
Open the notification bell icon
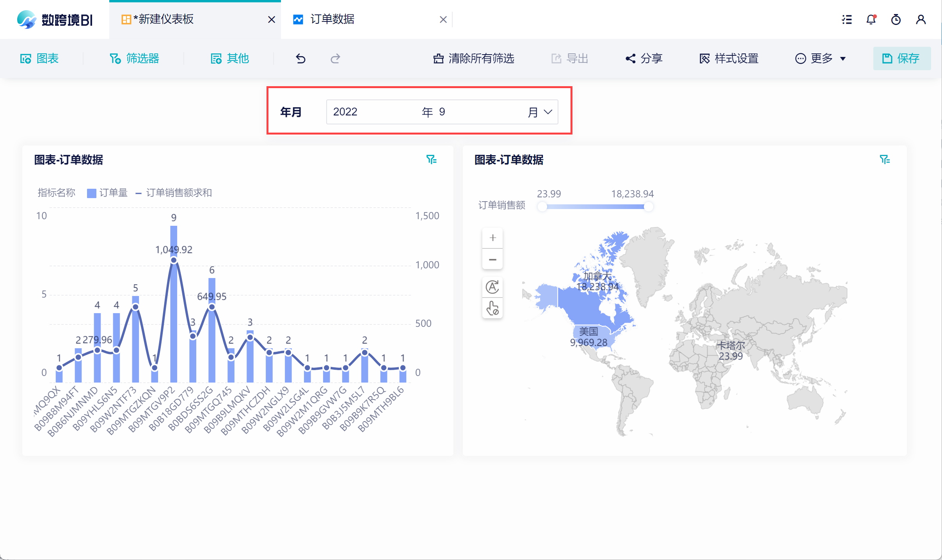click(871, 19)
